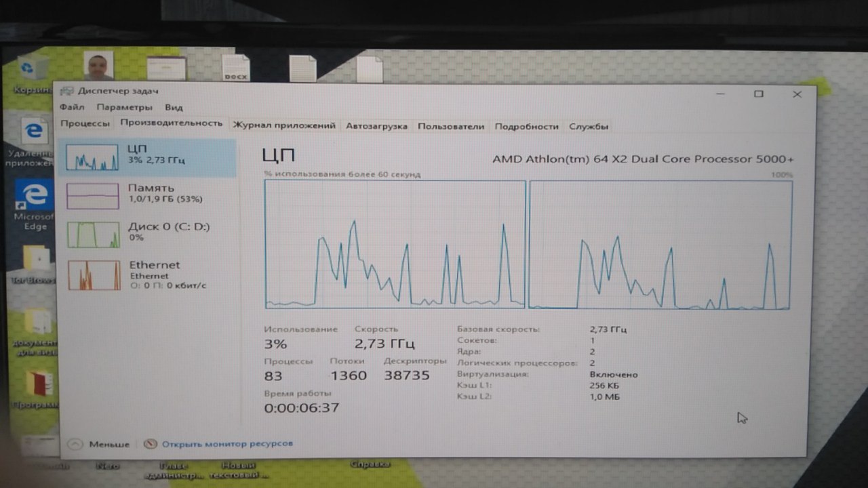Select the desktop photo thumbnail of a person
Screen dimensions: 868x488
pyautogui.click(x=99, y=66)
